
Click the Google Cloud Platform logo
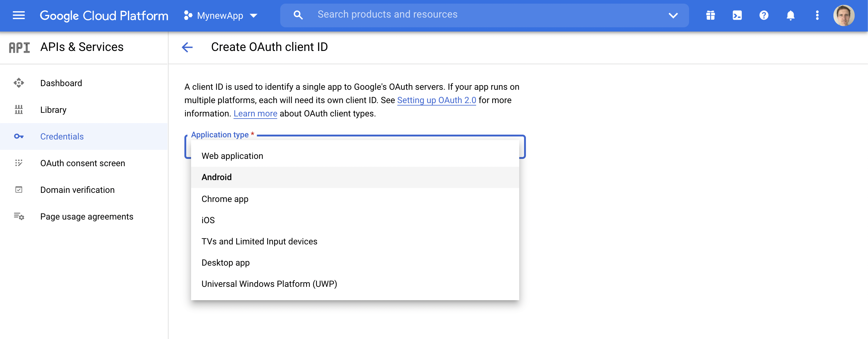104,15
